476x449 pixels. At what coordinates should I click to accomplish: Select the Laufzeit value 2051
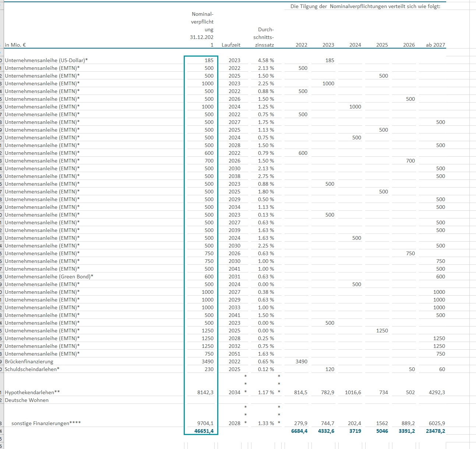point(235,354)
